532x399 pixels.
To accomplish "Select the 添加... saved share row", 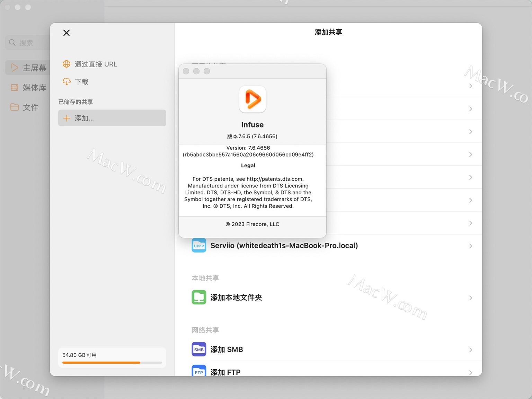I will point(112,118).
